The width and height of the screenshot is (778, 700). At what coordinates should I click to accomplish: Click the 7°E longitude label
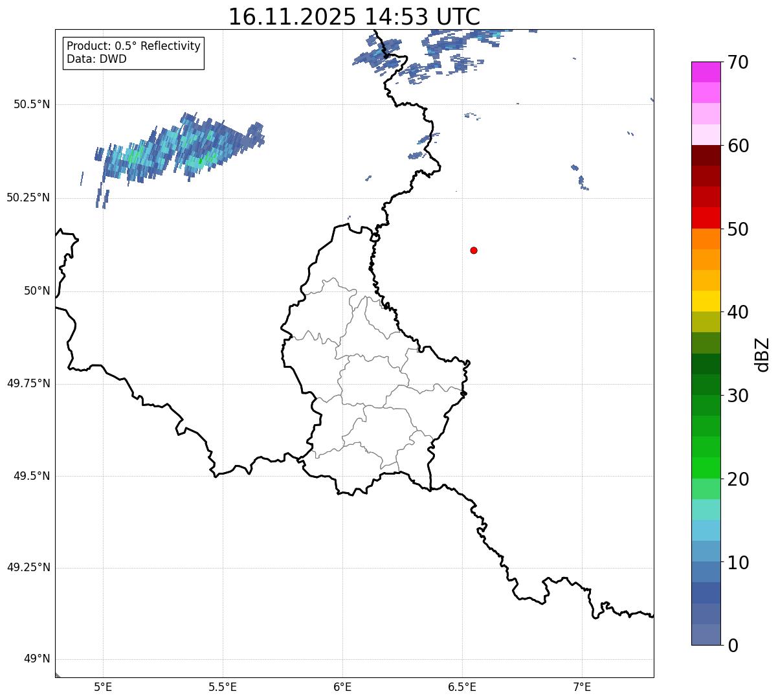[582, 686]
